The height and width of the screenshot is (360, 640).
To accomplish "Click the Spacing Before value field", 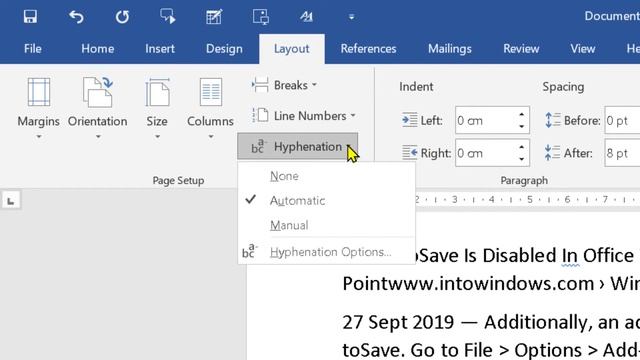I will (x=622, y=120).
